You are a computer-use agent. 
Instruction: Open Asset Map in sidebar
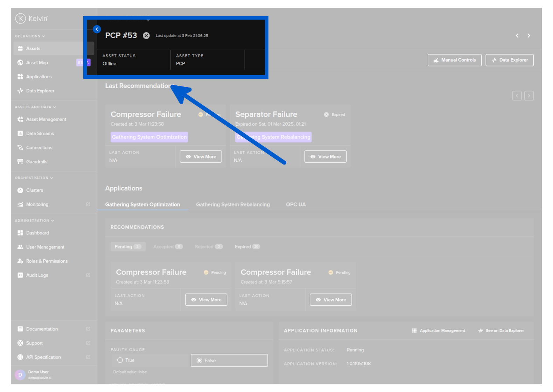tap(37, 63)
